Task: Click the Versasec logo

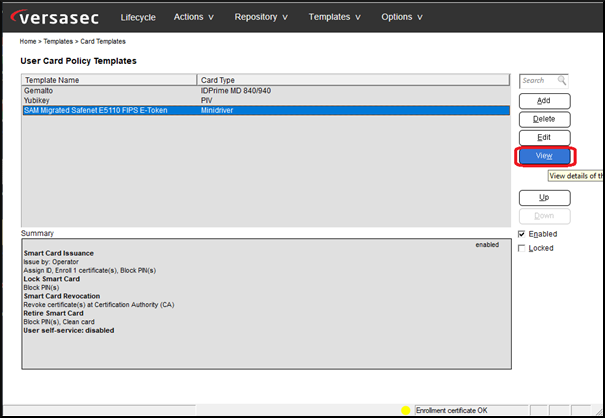Action: (55, 17)
